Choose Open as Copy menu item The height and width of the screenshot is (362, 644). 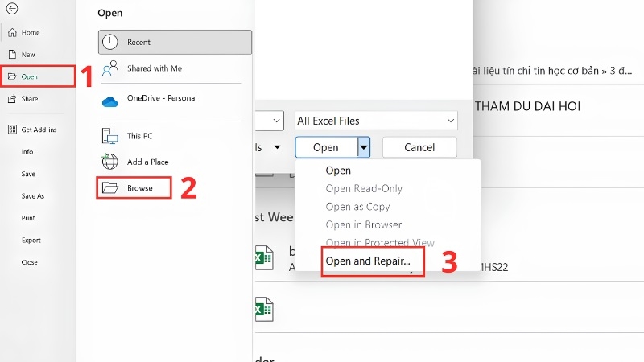click(357, 207)
